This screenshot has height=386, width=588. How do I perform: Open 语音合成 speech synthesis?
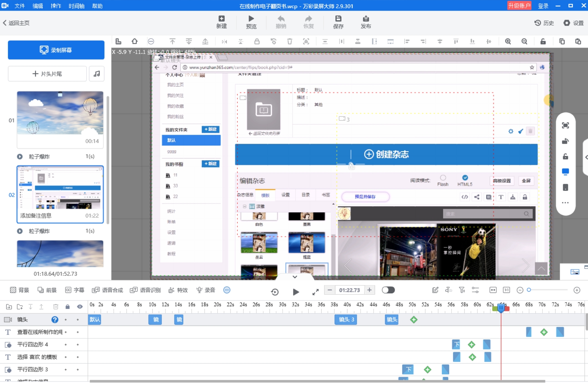[107, 290]
